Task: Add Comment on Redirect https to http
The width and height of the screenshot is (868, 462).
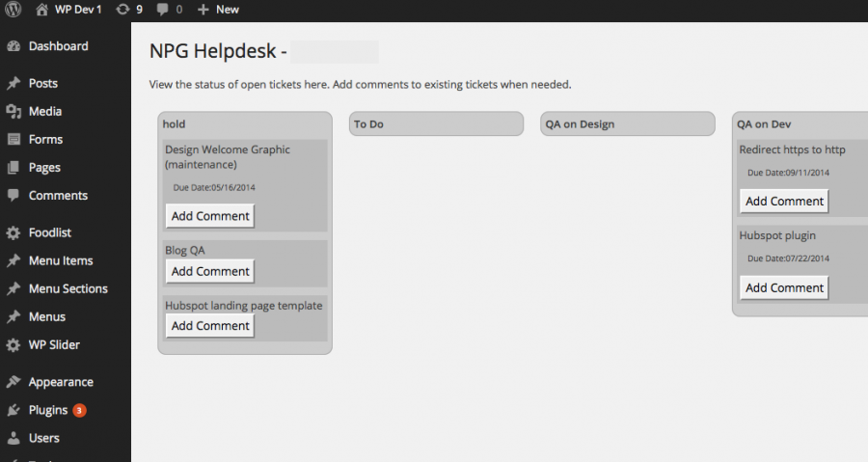Action: (x=784, y=202)
